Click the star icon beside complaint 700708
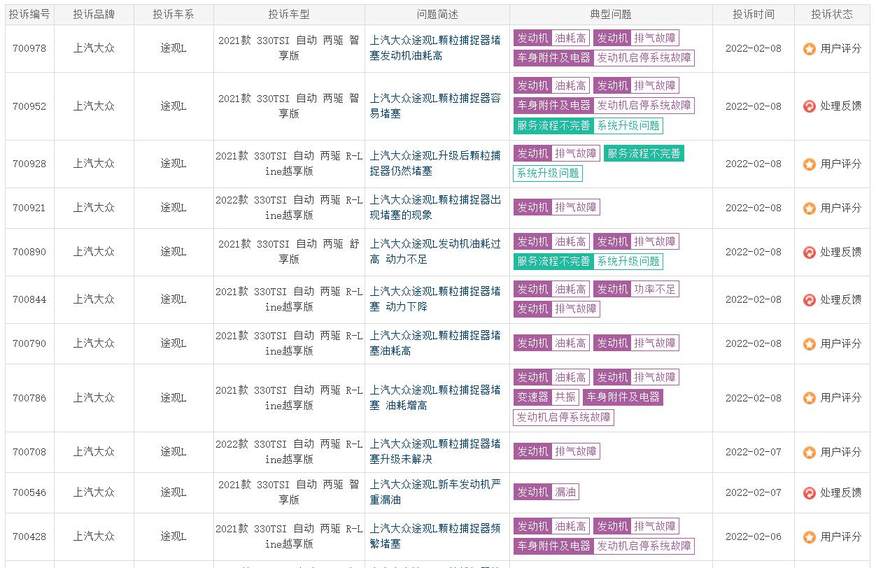The height and width of the screenshot is (568, 876). coord(809,452)
